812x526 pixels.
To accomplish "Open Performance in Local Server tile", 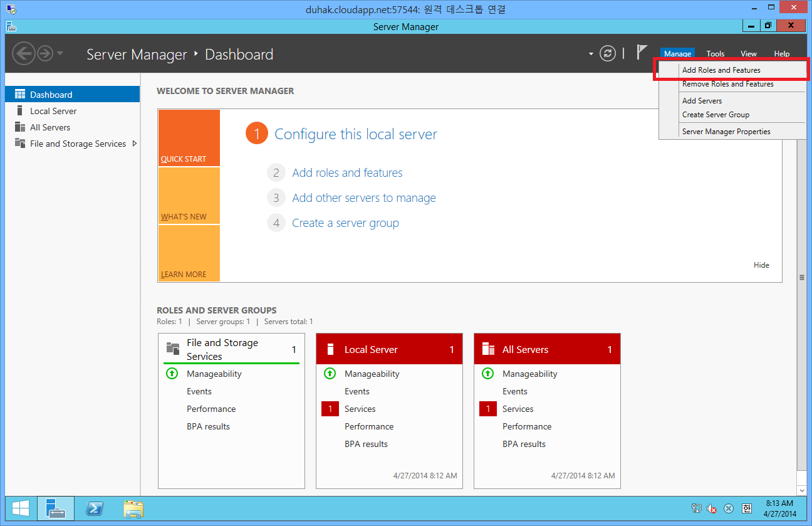I will [x=369, y=426].
